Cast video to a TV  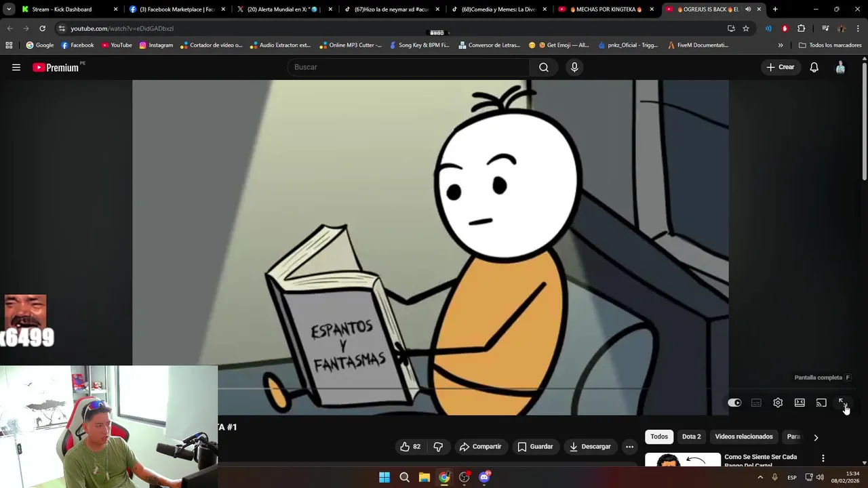point(821,403)
